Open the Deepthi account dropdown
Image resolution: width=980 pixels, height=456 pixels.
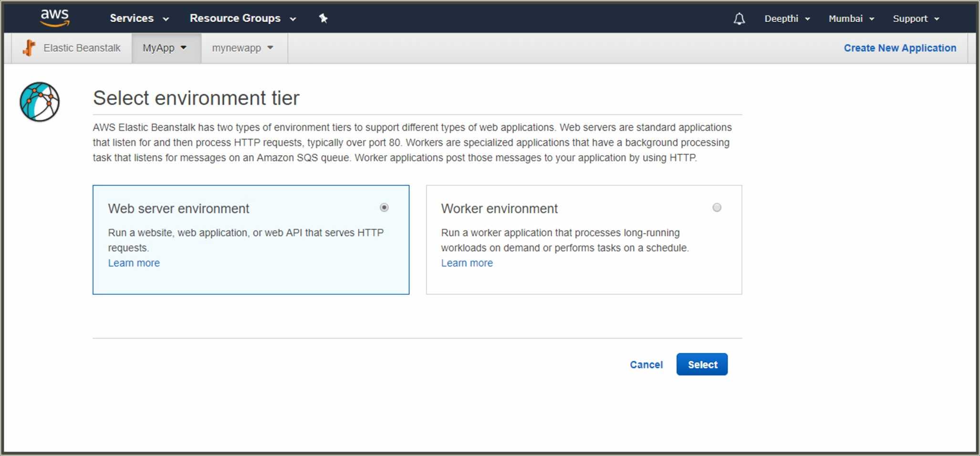click(x=787, y=19)
